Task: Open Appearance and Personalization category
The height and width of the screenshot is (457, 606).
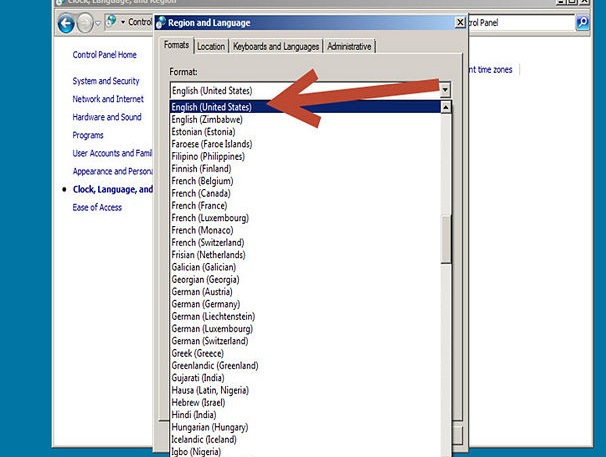Action: pos(112,171)
